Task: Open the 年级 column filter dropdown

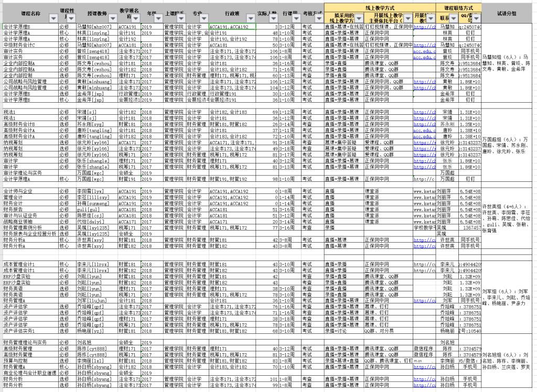Action: click(157, 18)
